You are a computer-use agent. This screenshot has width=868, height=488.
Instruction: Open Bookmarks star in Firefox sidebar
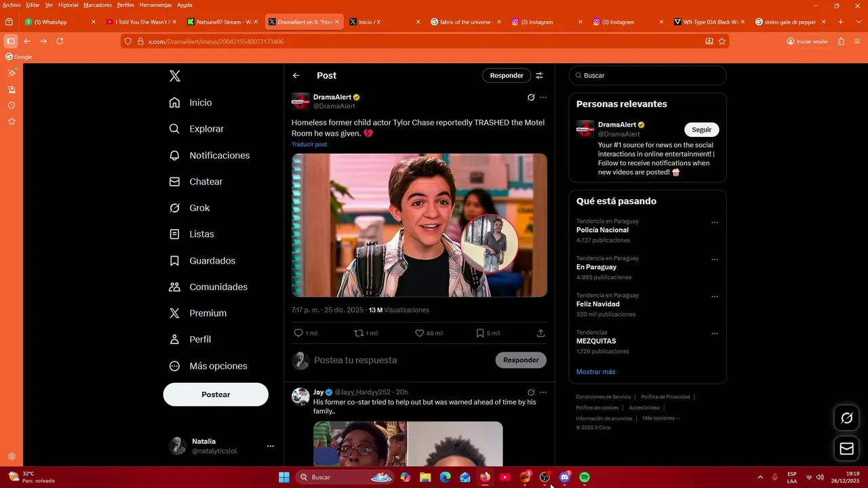pyautogui.click(x=12, y=121)
